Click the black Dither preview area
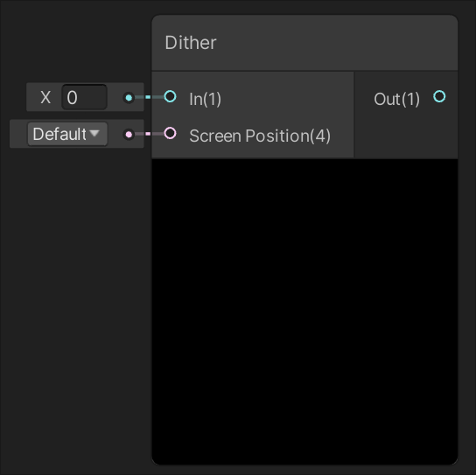 point(304,311)
